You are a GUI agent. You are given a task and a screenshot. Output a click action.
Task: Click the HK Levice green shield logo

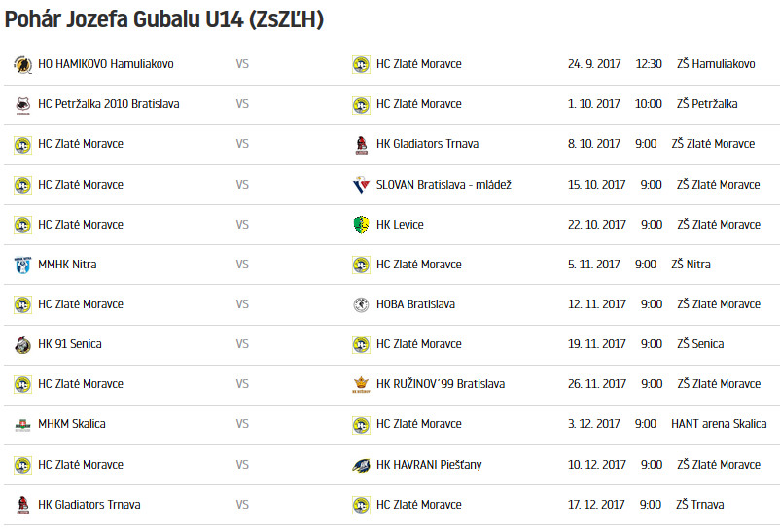361,225
